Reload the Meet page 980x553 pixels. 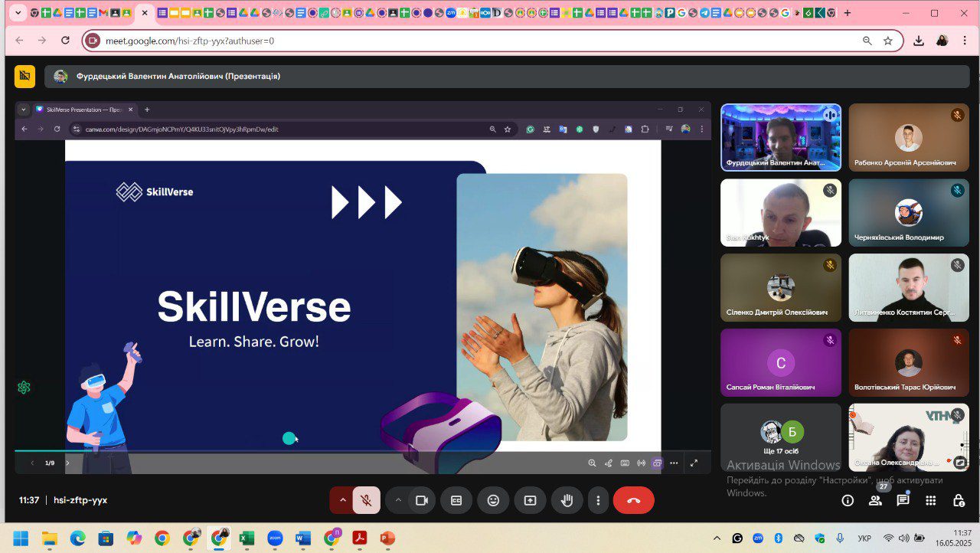65,41
